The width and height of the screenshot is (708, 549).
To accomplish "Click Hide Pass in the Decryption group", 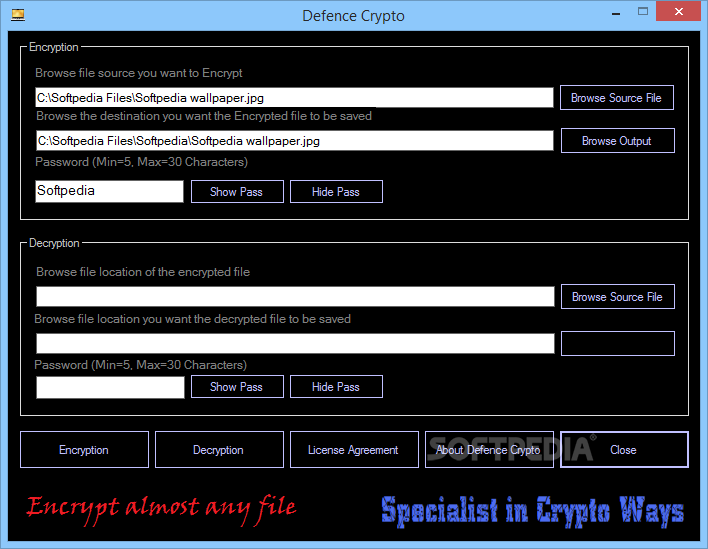I will 336,386.
